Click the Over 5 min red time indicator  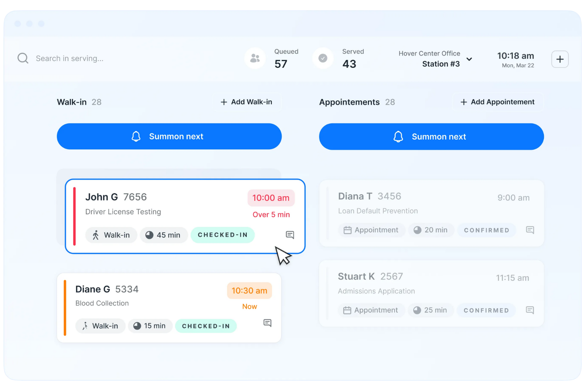(x=271, y=214)
